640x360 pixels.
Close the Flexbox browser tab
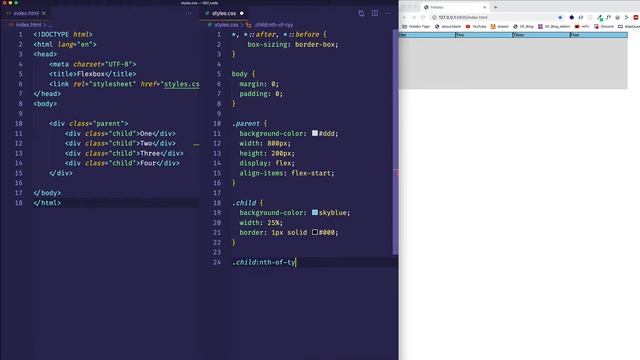click(x=484, y=7)
